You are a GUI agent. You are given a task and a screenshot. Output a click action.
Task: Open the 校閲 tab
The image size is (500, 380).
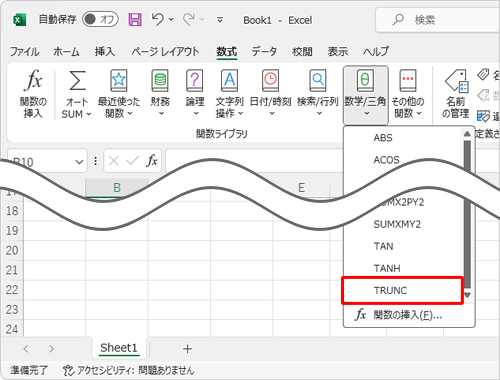tap(302, 51)
